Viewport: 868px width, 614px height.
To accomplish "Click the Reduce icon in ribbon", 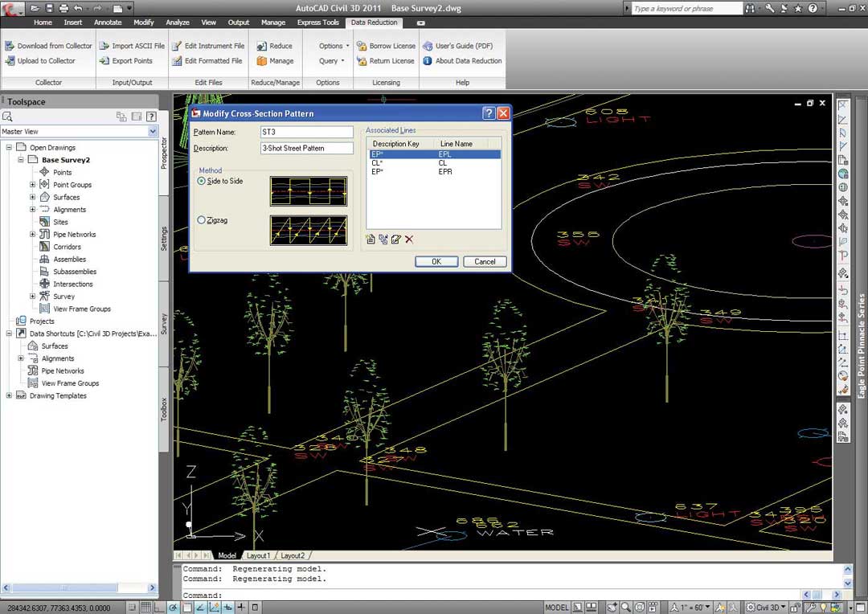I will pyautogui.click(x=261, y=46).
